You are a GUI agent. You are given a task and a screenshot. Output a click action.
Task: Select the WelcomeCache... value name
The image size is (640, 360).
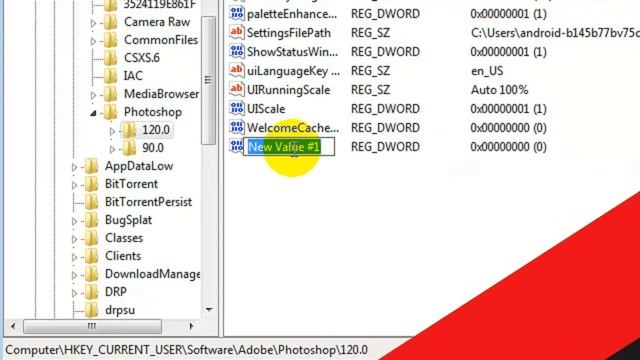pyautogui.click(x=293, y=128)
